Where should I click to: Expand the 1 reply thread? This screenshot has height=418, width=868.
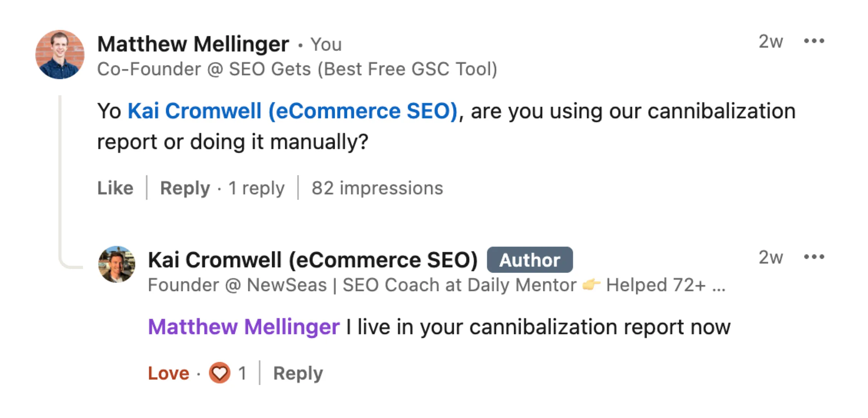(257, 188)
